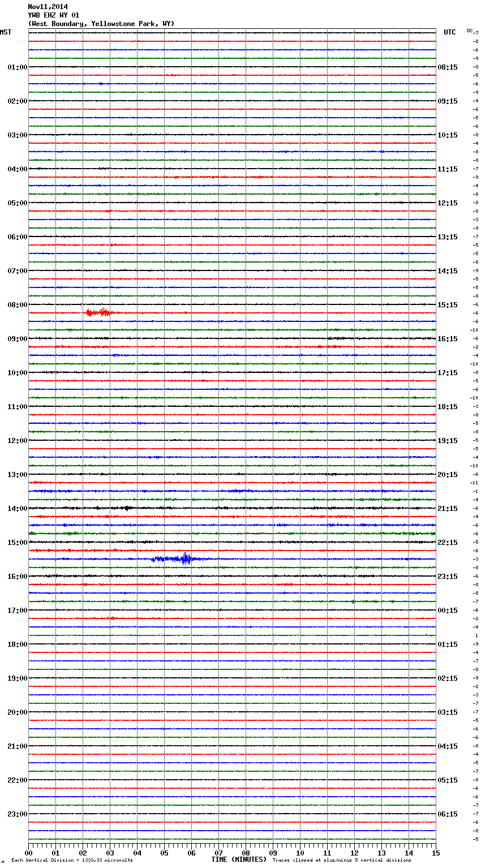481x868 pixels.
Task: Click minute "08" on bottom time axis
Action: [x=246, y=853]
